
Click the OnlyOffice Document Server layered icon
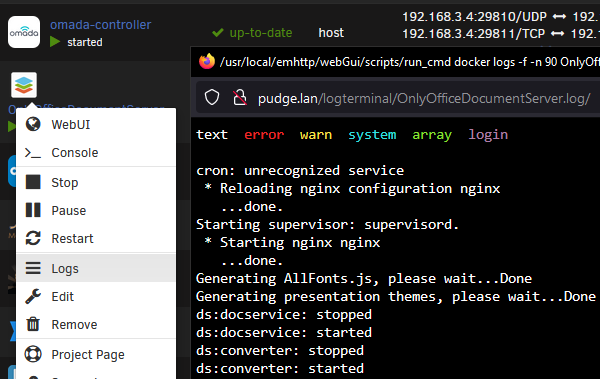click(x=24, y=85)
